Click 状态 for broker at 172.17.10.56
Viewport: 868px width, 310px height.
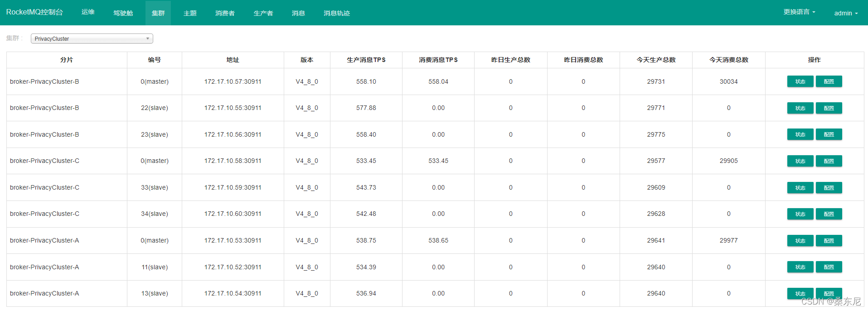(800, 134)
